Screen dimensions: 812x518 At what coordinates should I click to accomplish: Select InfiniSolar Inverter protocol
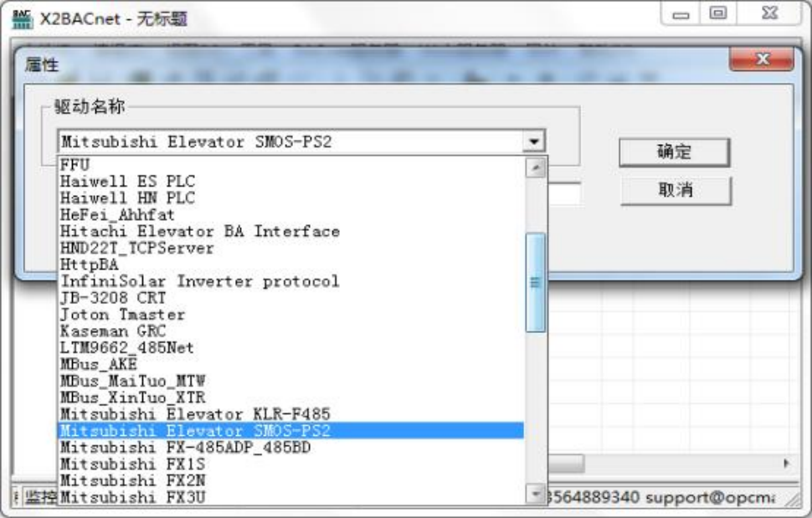point(290,281)
